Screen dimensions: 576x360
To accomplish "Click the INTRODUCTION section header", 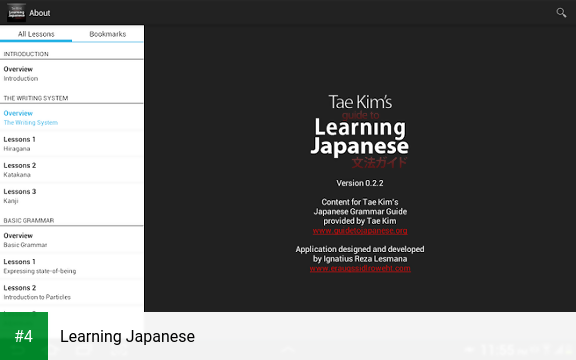I will point(26,54).
